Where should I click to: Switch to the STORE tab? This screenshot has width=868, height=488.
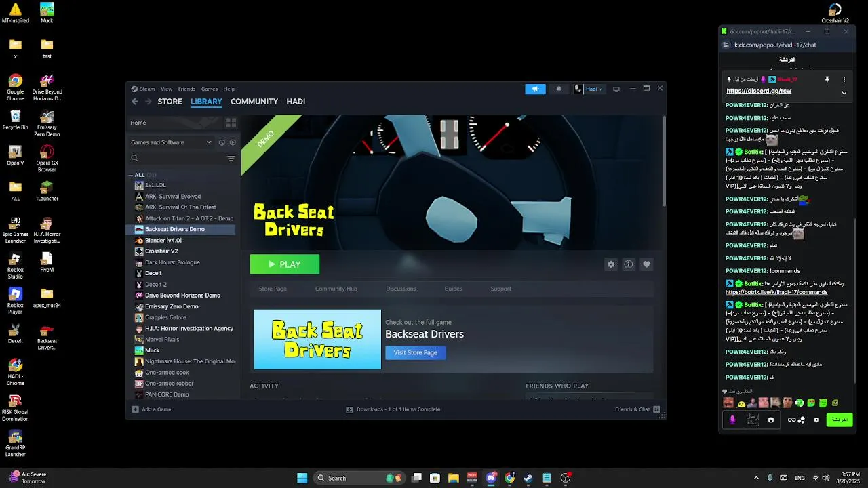coord(170,102)
